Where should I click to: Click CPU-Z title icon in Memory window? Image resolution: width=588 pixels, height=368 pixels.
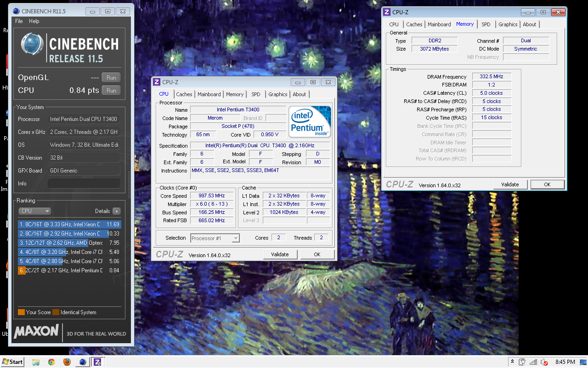(x=387, y=12)
